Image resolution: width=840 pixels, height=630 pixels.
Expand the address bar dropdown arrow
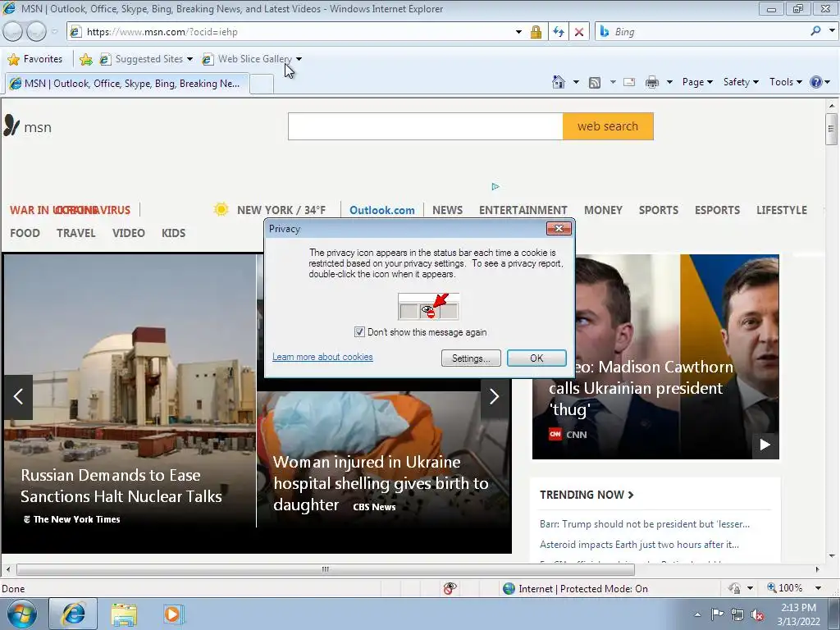(518, 32)
